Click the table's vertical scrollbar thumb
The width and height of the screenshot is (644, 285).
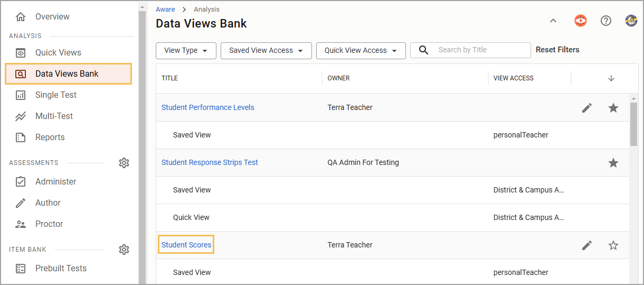tap(633, 124)
